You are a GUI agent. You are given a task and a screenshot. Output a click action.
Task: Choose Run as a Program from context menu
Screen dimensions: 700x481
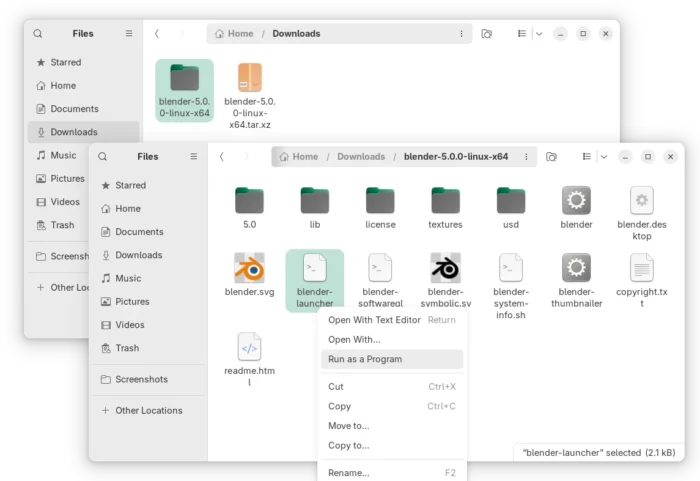pos(365,359)
